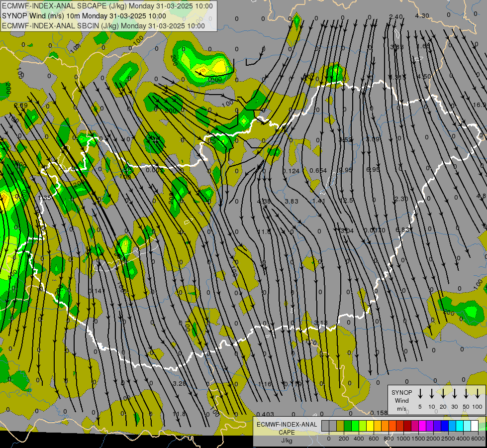
Task: Click the m/s unit label in wind legend
Action: 401,409
